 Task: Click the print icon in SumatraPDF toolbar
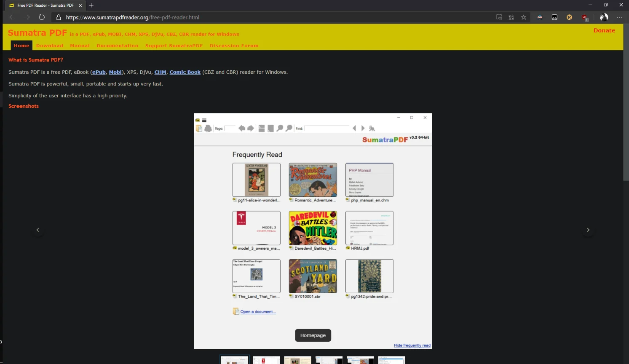click(x=208, y=128)
